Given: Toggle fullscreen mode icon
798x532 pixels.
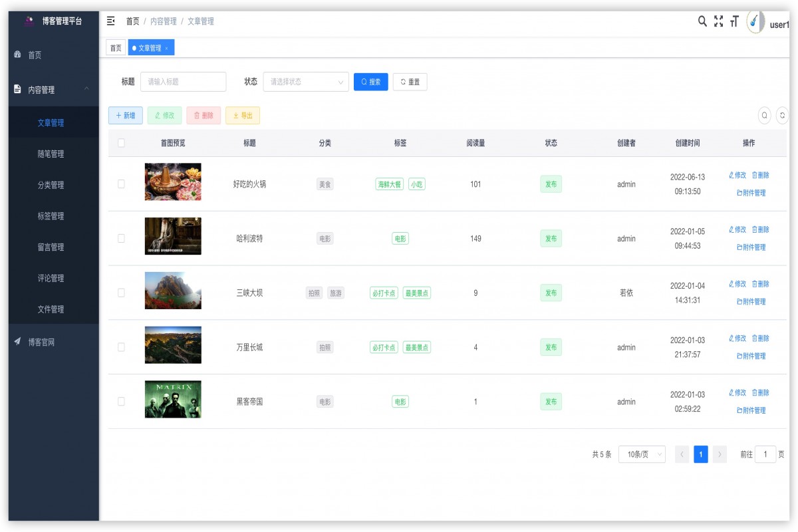Looking at the screenshot, I should click(x=718, y=21).
